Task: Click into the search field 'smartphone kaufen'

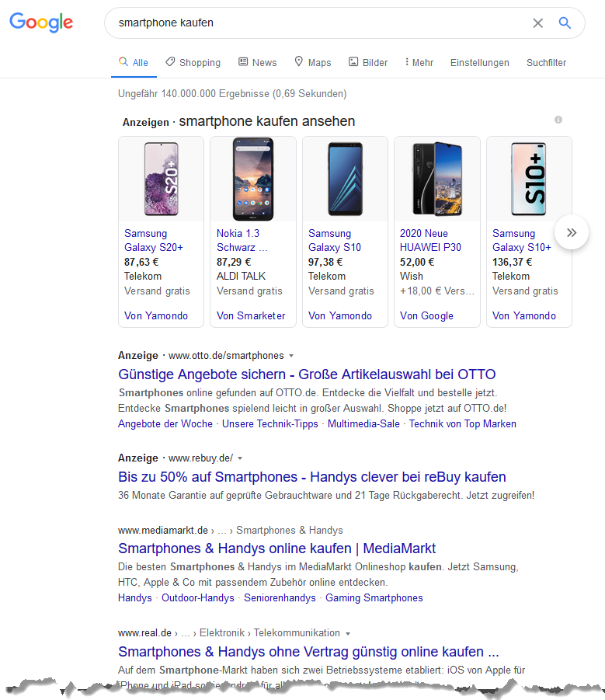Action: pos(322,23)
